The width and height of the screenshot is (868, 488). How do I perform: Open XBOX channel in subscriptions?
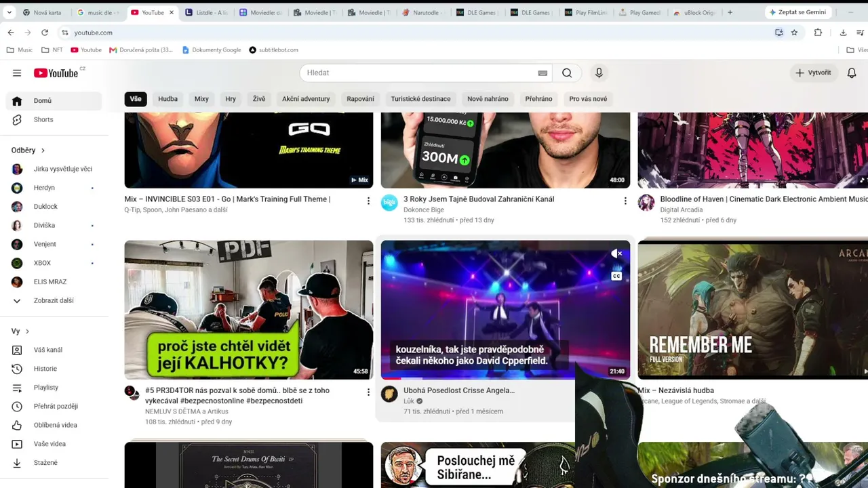54,263
